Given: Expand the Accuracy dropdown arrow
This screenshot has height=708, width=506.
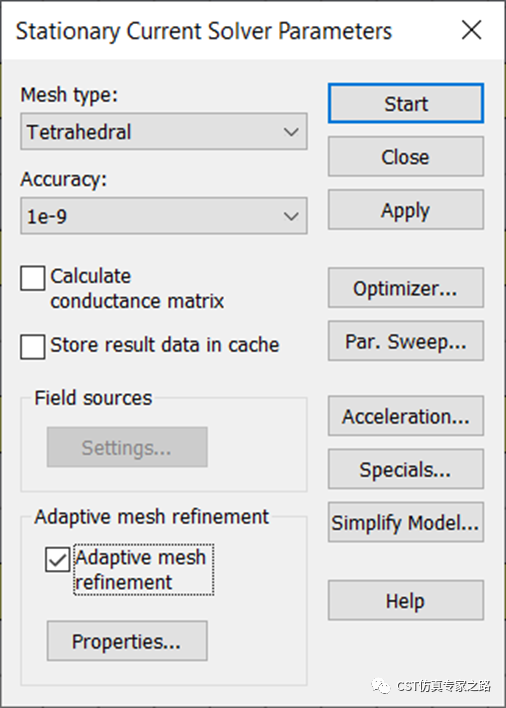Looking at the screenshot, I should point(291,216).
